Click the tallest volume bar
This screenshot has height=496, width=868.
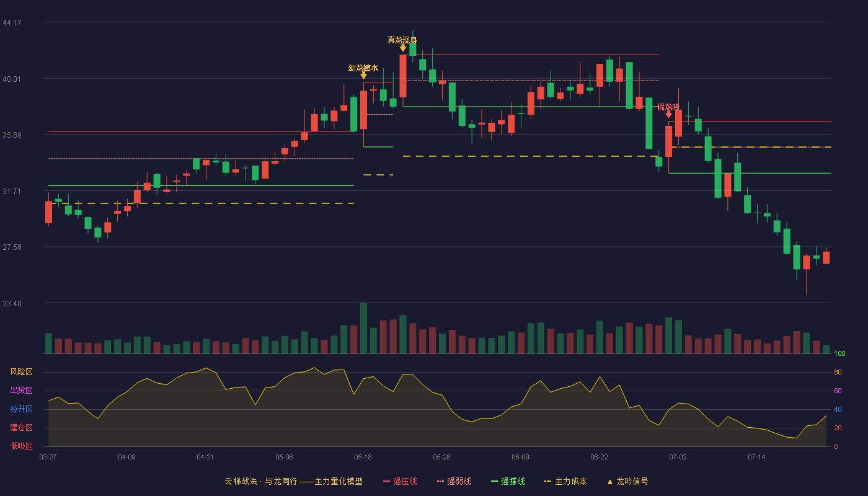pyautogui.click(x=363, y=329)
